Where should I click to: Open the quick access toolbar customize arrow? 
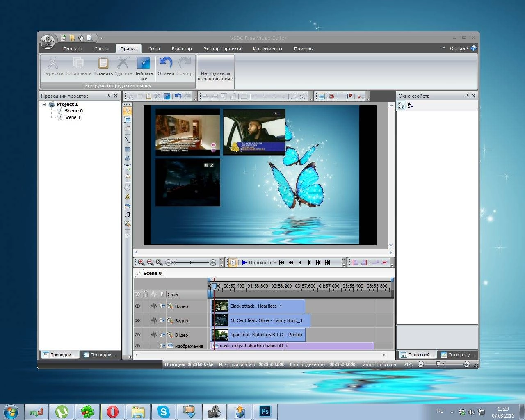pos(102,38)
